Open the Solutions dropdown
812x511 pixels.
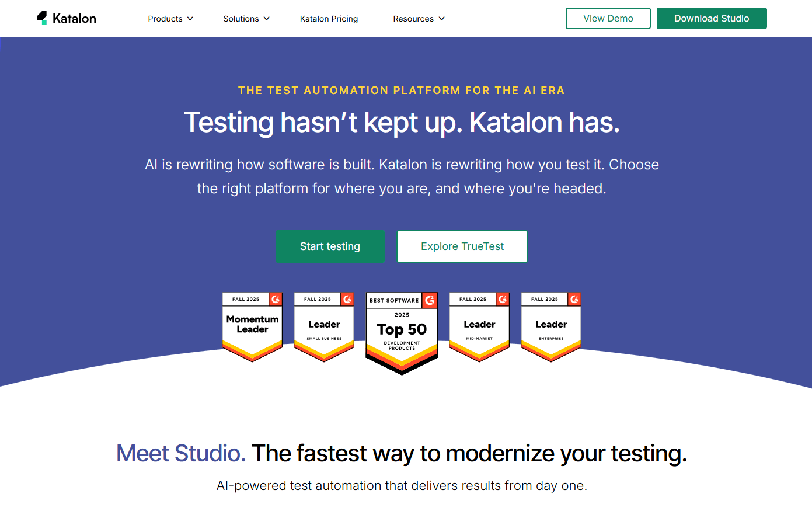[246, 18]
